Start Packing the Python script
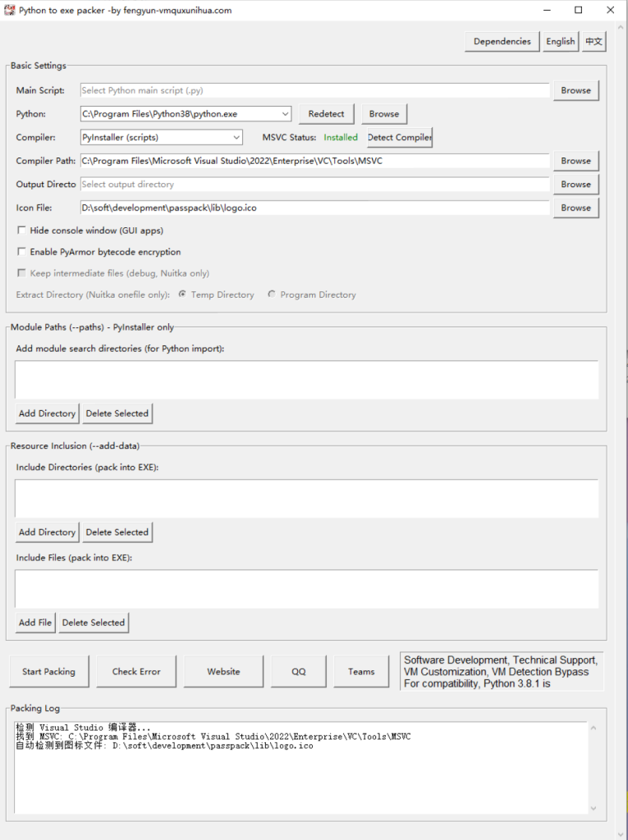The image size is (628, 840). click(48, 672)
